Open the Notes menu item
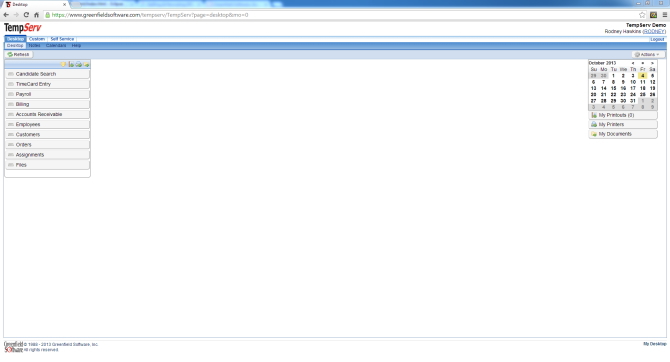 34,45
